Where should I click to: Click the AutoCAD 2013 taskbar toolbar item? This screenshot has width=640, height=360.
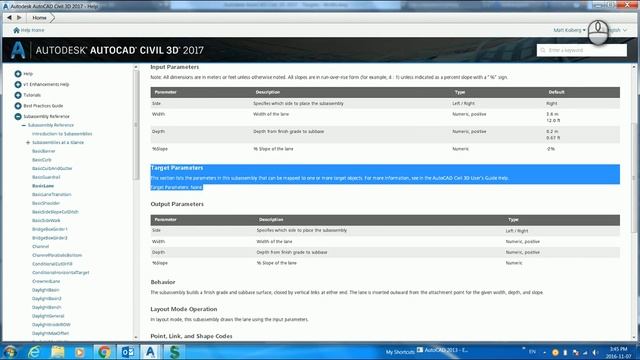(442, 350)
